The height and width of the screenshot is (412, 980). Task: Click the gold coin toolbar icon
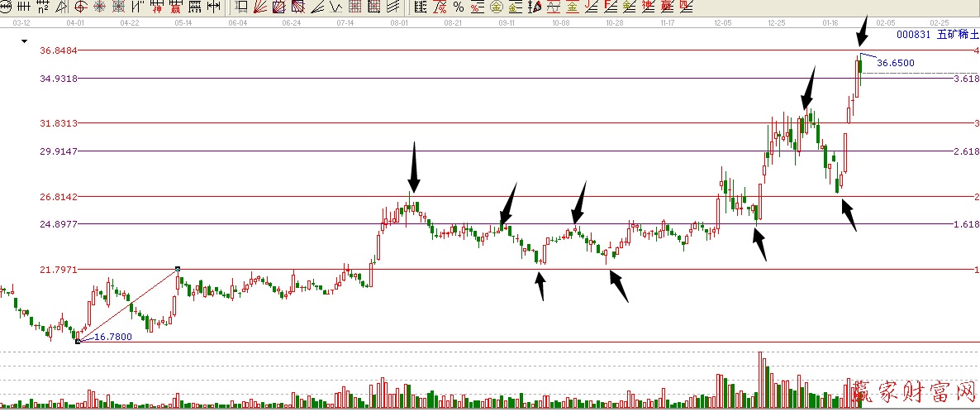pos(495,7)
